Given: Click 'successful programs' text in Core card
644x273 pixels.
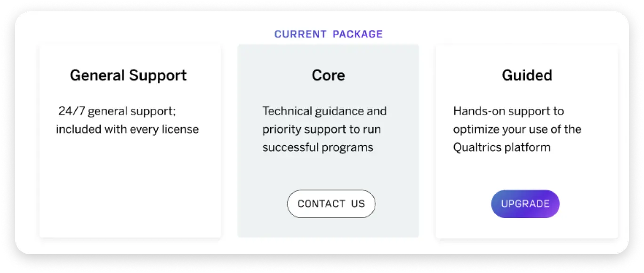Looking at the screenshot, I should coord(317,147).
